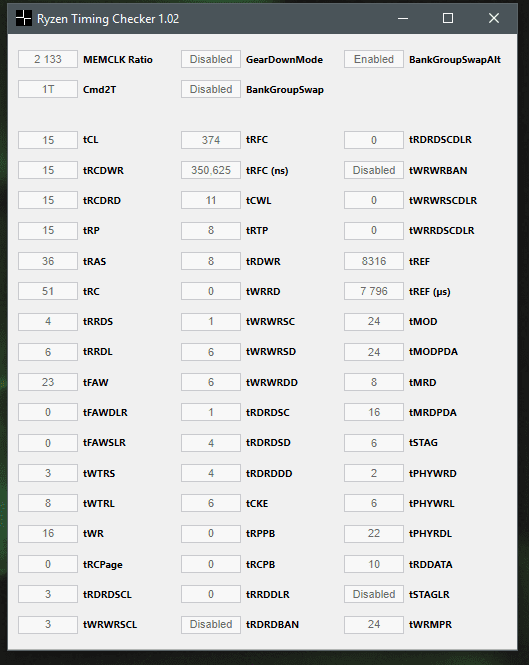Click the tWRWRSCDLR value field
The height and width of the screenshot is (665, 529).
point(374,200)
